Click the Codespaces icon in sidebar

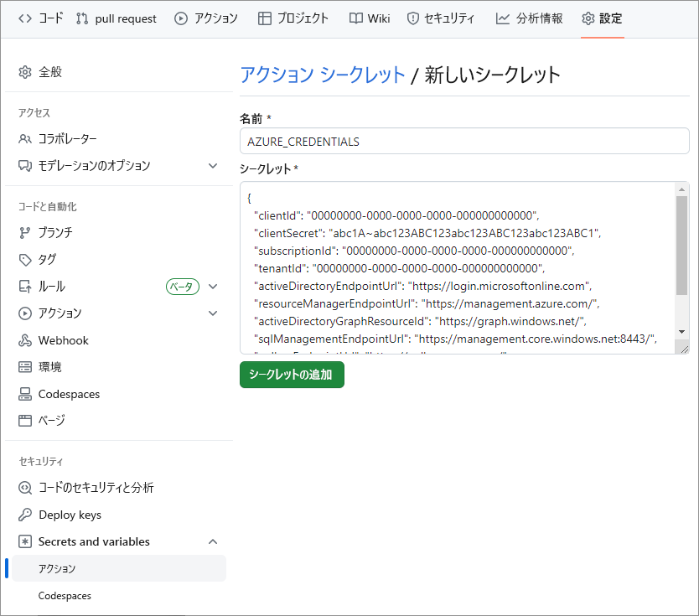[25, 394]
